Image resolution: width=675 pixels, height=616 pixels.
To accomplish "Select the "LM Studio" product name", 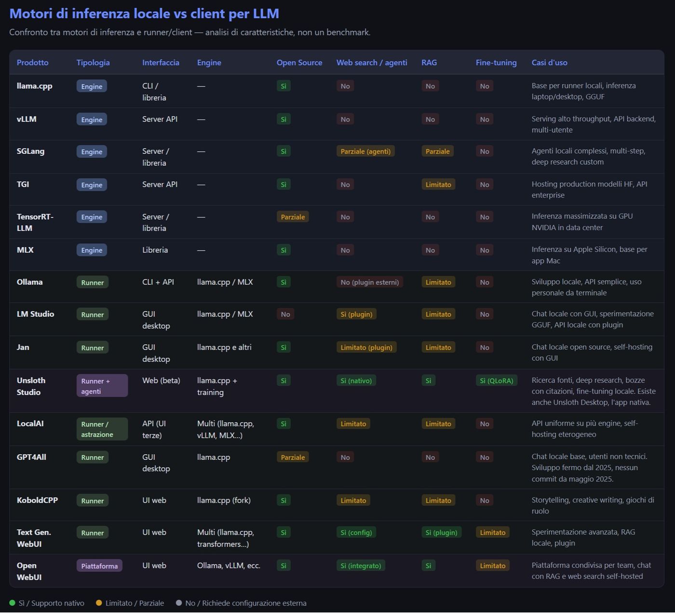I will coord(35,314).
